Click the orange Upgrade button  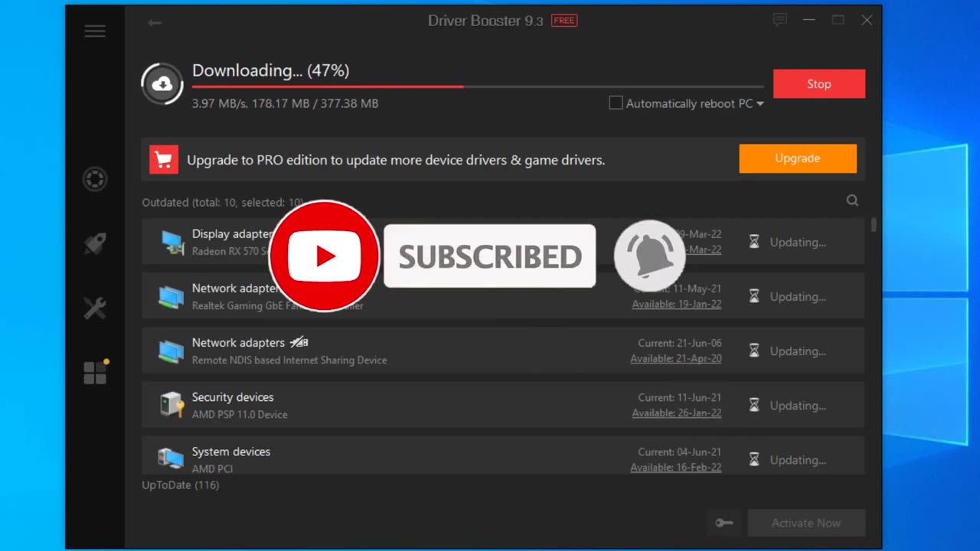coord(798,158)
